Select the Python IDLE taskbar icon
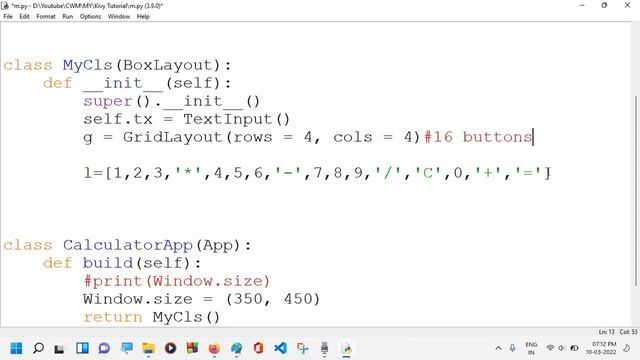This screenshot has width=640, height=360. coord(347,348)
